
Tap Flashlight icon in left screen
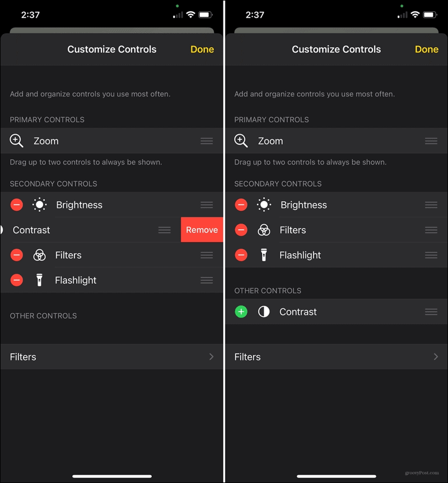[x=39, y=280]
